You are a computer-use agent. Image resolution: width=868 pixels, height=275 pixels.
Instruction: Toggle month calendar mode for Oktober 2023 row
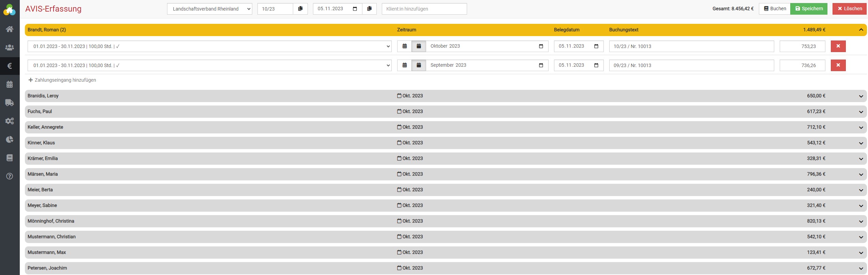click(x=419, y=46)
